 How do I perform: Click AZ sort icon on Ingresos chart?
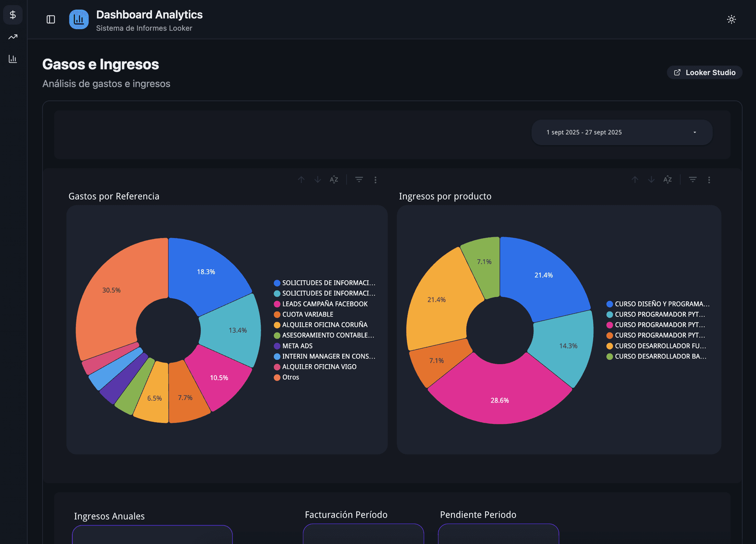click(x=667, y=180)
